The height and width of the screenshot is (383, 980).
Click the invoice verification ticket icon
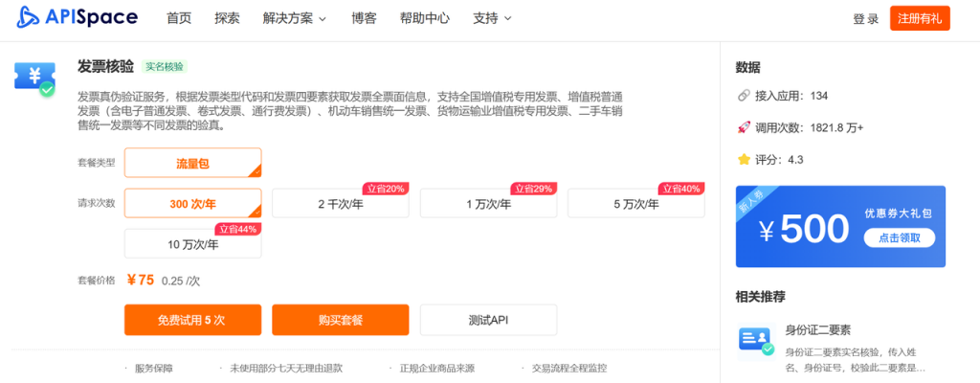coord(34,78)
